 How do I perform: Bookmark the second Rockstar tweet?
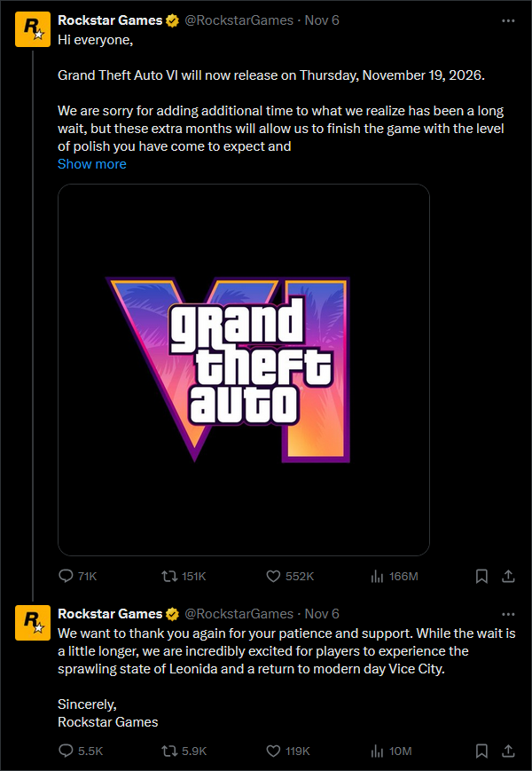click(481, 751)
